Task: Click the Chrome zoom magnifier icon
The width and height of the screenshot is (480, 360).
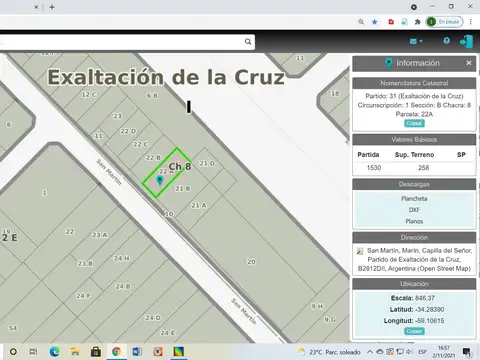Action: [x=361, y=22]
